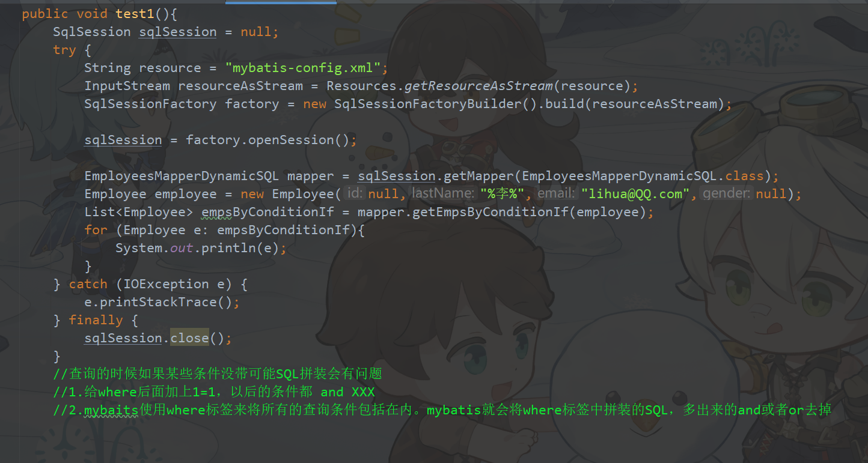Screen dimensions: 868x463
Task: Click the printStackTrace method call
Action: [x=158, y=302]
